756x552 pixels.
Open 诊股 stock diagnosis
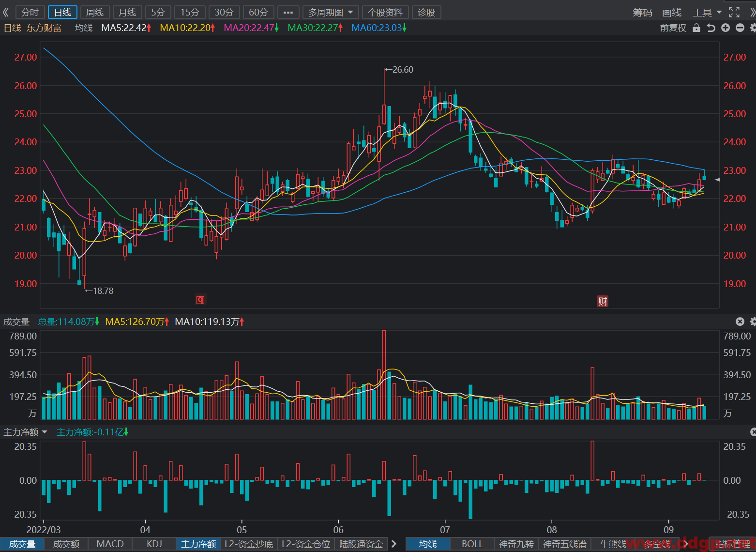click(x=426, y=12)
